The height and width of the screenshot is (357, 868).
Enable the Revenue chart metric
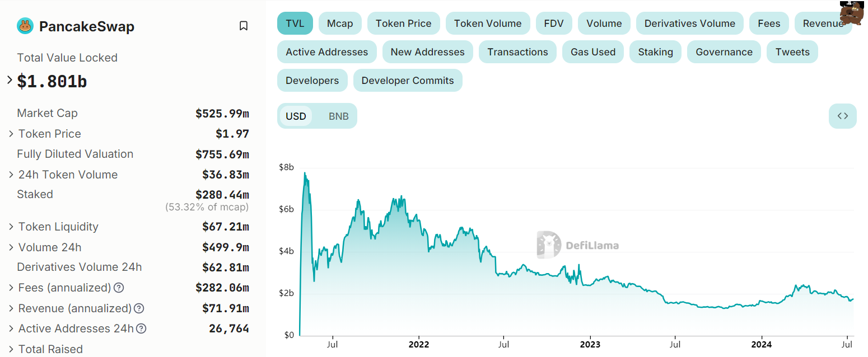point(823,24)
